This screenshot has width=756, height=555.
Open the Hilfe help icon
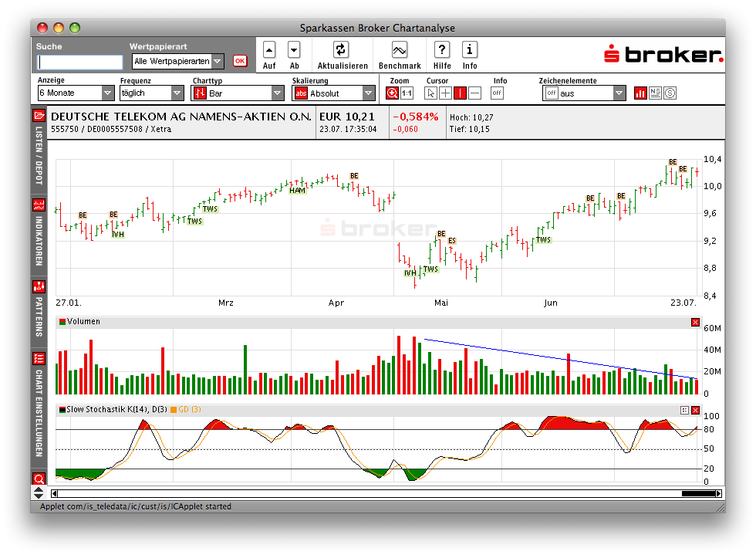tap(442, 50)
